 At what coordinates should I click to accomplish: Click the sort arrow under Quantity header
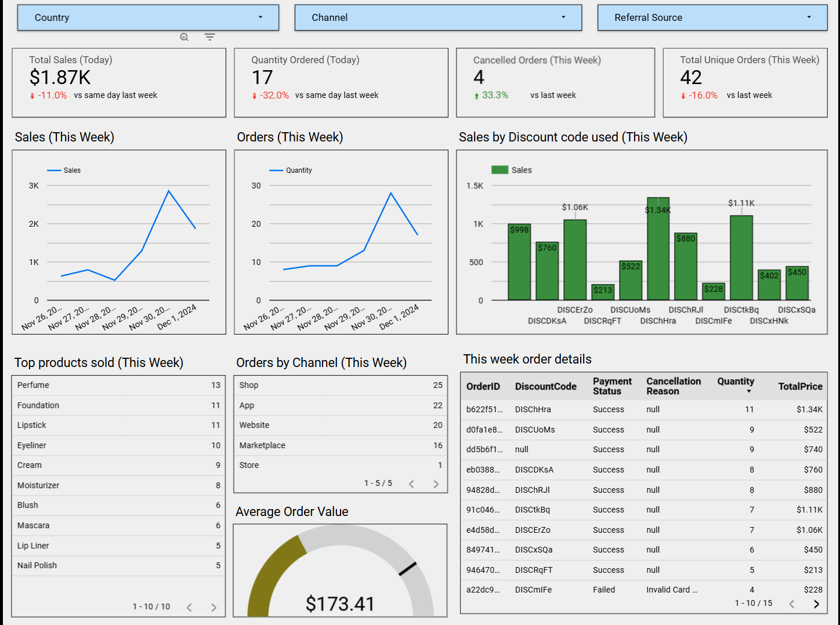pos(749,391)
